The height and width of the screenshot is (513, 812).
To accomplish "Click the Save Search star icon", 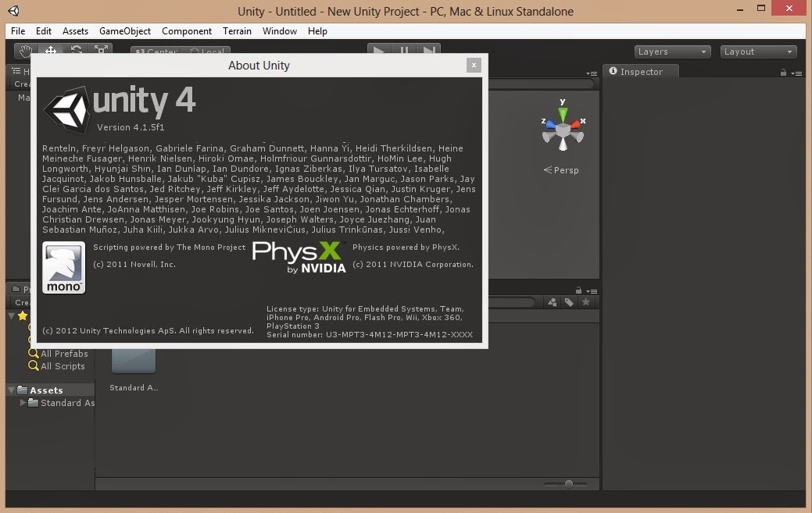I will 585,302.
